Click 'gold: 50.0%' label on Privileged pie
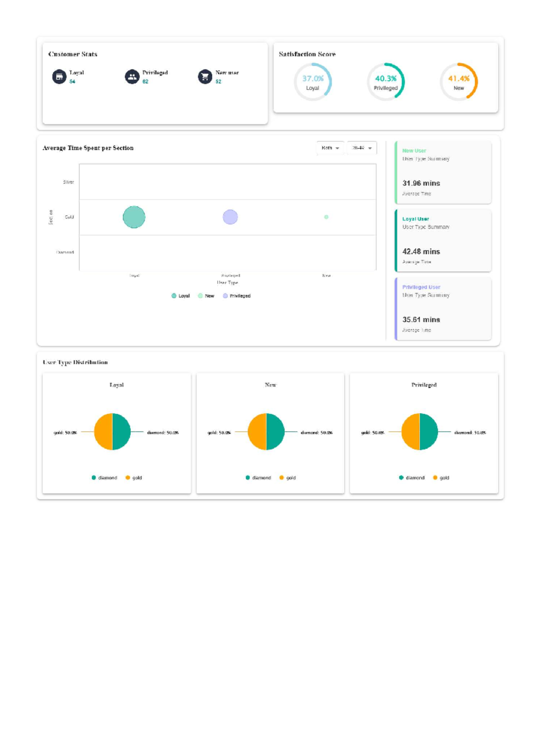Viewport: 535px width, 756px height. tap(373, 432)
